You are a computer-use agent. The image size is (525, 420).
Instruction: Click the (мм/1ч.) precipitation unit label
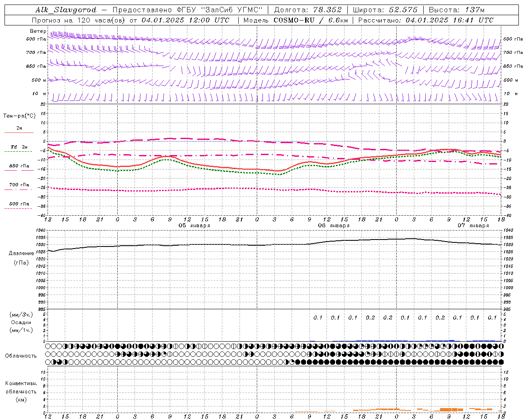click(21, 330)
